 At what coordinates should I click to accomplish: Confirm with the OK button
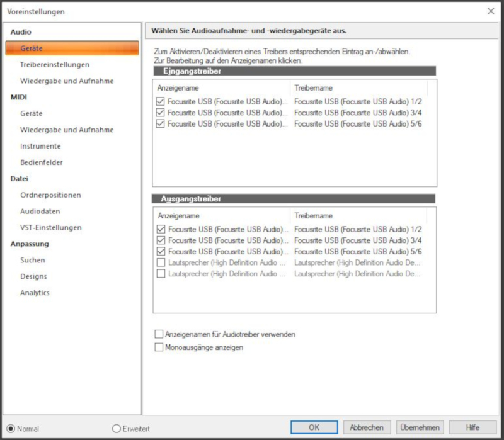[x=314, y=427]
